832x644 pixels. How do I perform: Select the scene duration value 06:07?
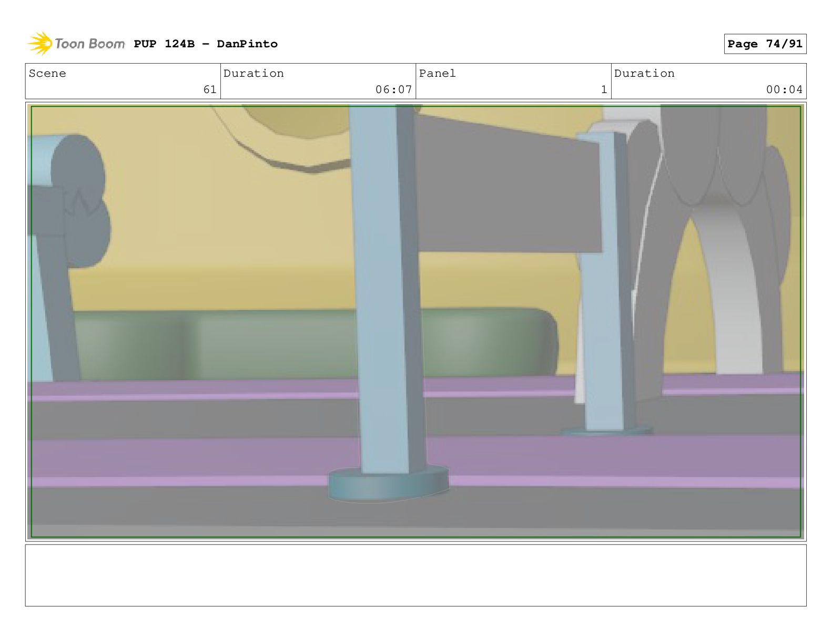pyautogui.click(x=393, y=90)
